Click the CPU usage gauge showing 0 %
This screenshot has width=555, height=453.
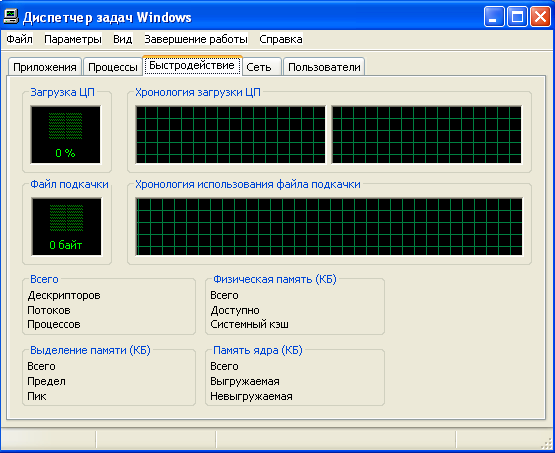tap(65, 134)
